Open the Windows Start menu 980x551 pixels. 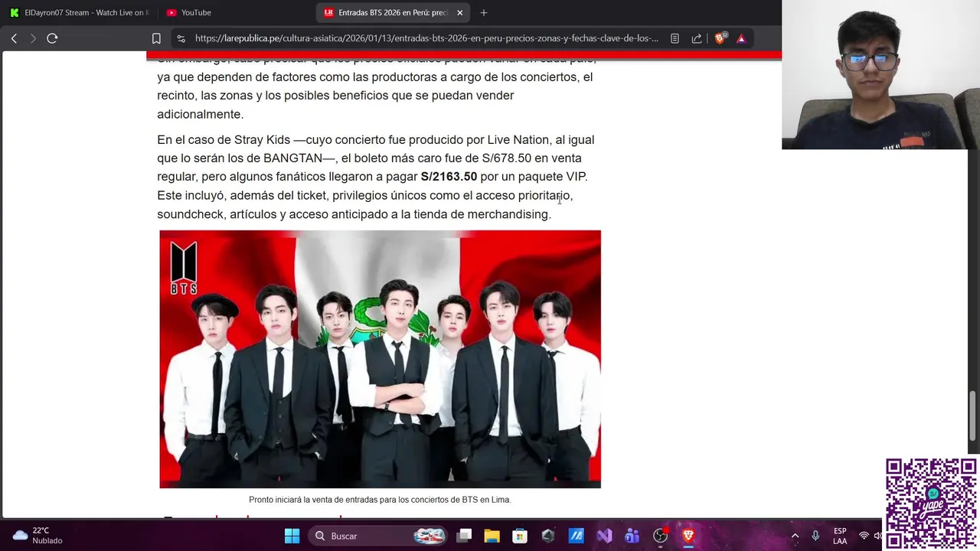coord(292,536)
